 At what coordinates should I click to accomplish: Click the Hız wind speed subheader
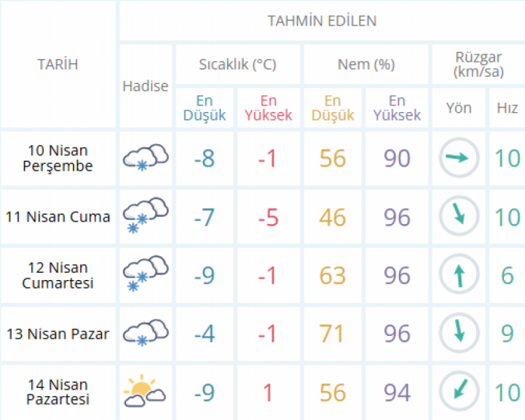click(x=507, y=108)
